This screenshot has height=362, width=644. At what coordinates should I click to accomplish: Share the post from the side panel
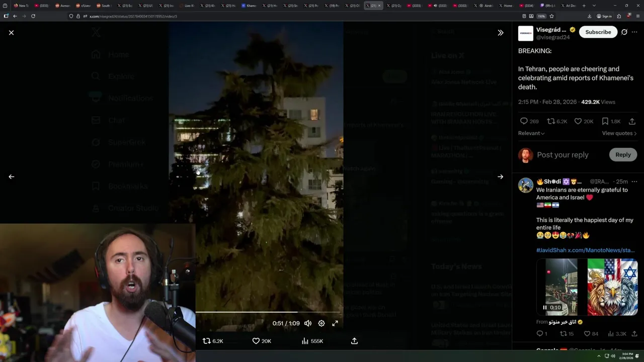632,121
